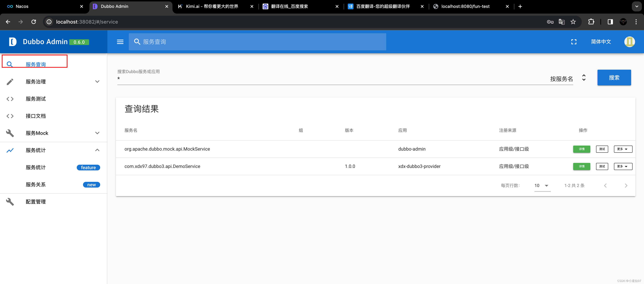Viewport: 644px width, 284px height.
Task: View site information icon in address bar
Action: [x=49, y=22]
